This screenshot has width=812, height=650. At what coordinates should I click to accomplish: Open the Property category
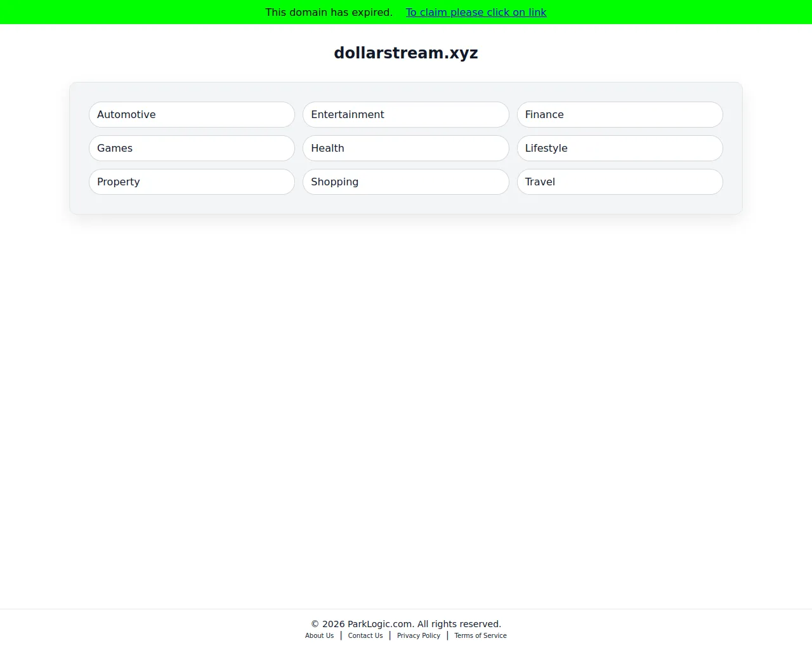[192, 182]
